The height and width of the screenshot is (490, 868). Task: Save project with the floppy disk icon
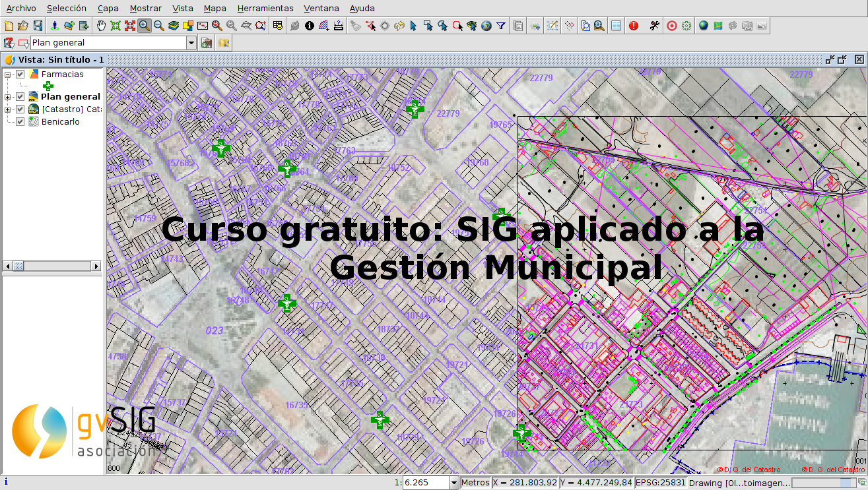38,26
